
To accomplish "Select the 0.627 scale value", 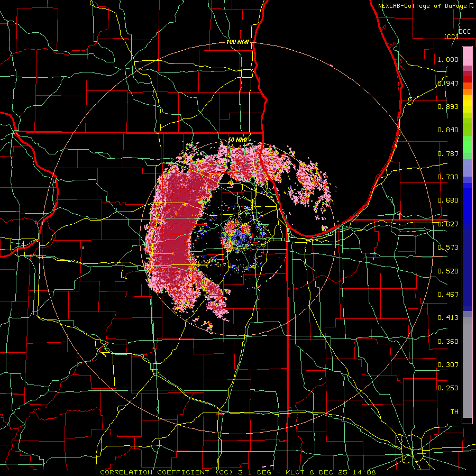I will [448, 224].
